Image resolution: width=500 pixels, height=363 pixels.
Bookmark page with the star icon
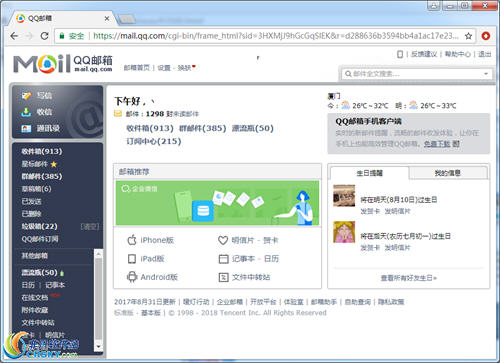pos(468,36)
